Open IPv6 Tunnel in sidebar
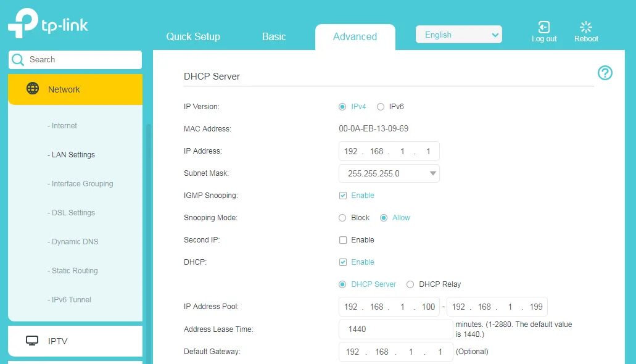This screenshot has width=636, height=364. point(69,300)
